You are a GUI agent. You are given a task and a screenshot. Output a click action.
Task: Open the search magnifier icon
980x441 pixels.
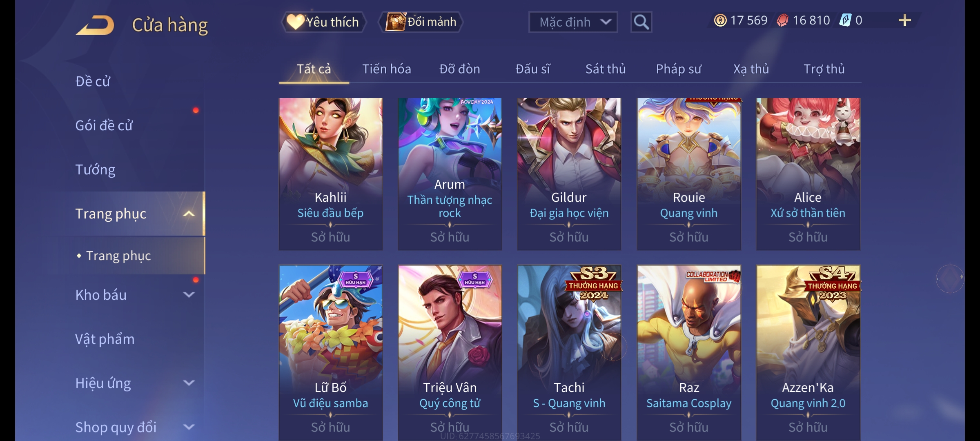[641, 22]
